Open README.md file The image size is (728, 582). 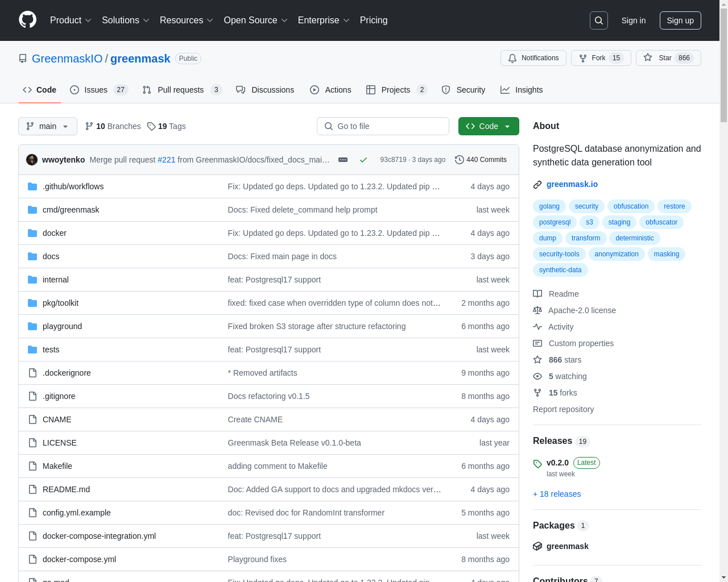pos(66,489)
